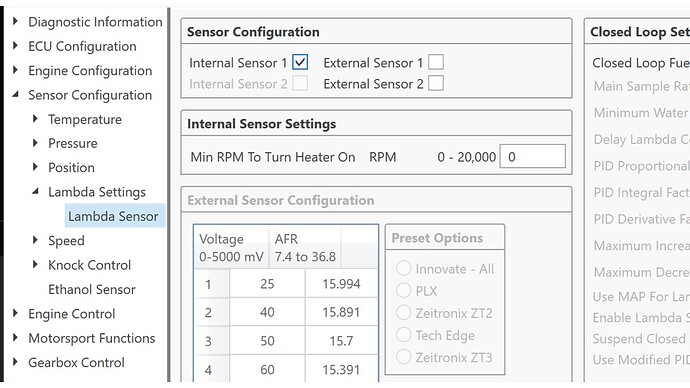The height and width of the screenshot is (388, 690).
Task: Expand the ECU Configuration tree node
Action: [15, 45]
